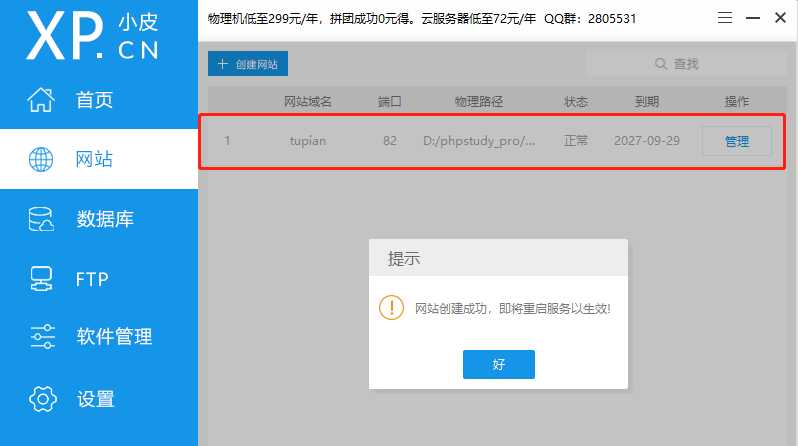
Task: Click the search magnifier icon
Action: pos(661,64)
